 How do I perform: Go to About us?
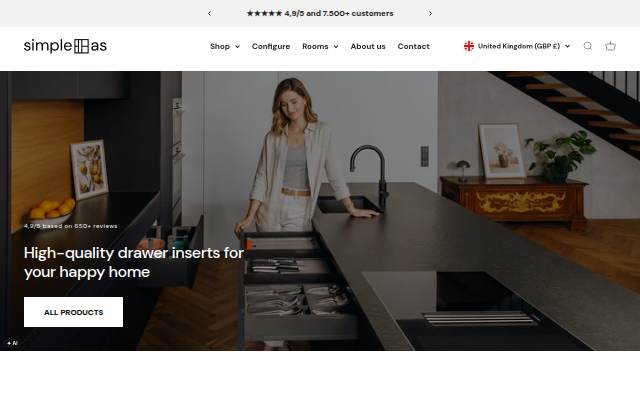point(368,47)
